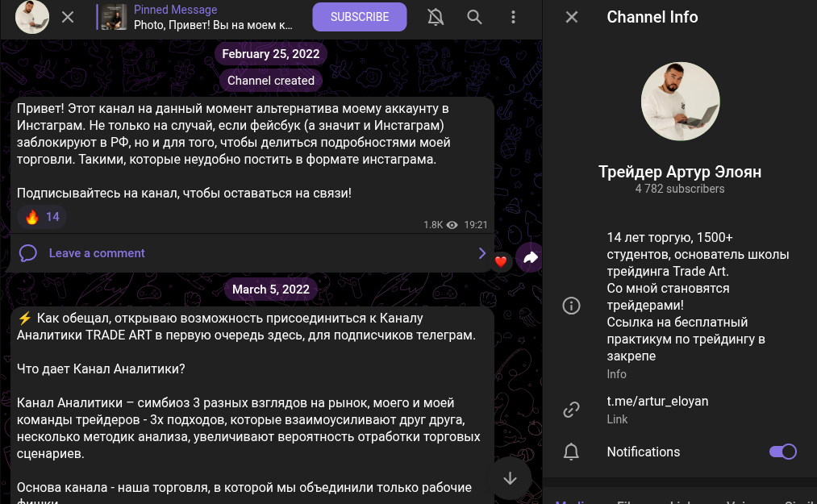Image resolution: width=817 pixels, height=504 pixels.
Task: Expand comments using the right chevron
Action: click(x=482, y=253)
